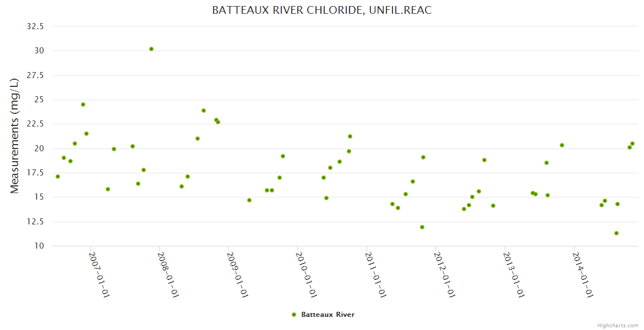
Task: Click the leftmost data point on the chart
Action: pos(58,177)
